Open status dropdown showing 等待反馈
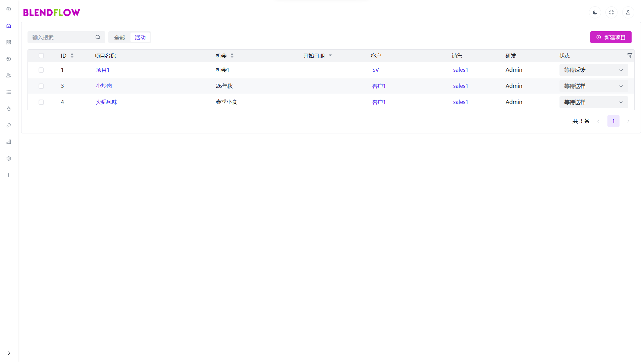 point(593,70)
